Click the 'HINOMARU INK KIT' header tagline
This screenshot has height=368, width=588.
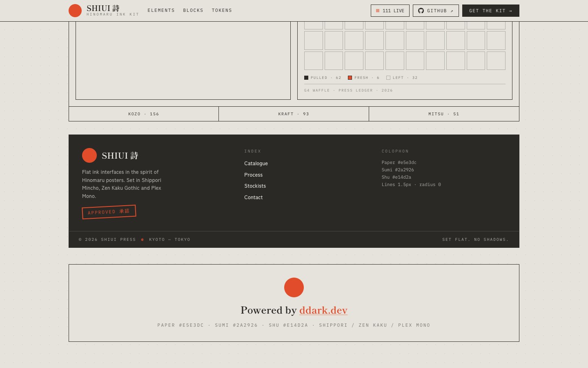pos(113,14)
